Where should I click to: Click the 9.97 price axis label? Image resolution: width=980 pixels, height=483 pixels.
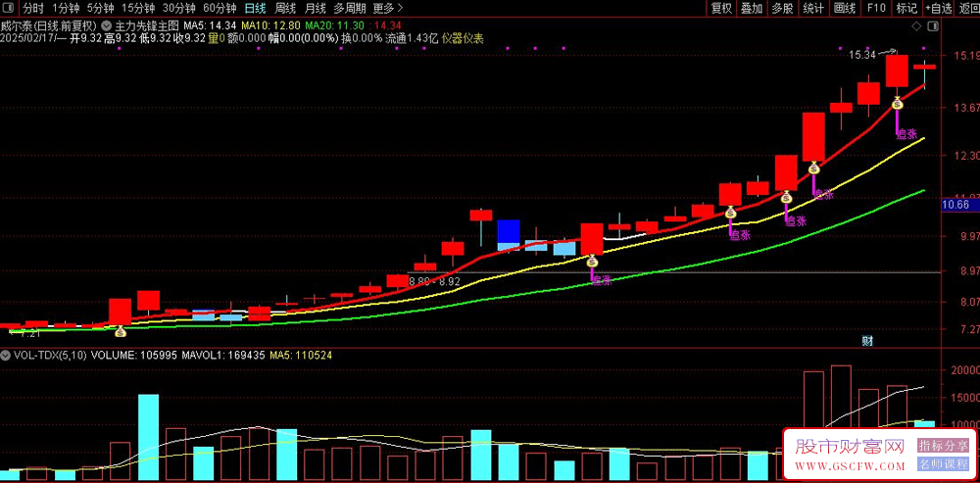pos(965,236)
